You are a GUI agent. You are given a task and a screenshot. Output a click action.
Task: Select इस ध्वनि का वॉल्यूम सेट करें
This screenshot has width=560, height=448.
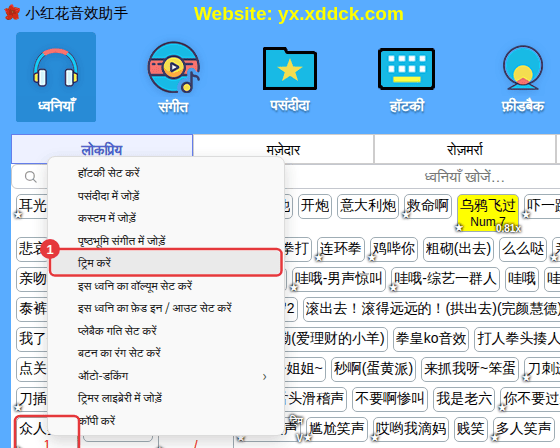tap(166, 286)
